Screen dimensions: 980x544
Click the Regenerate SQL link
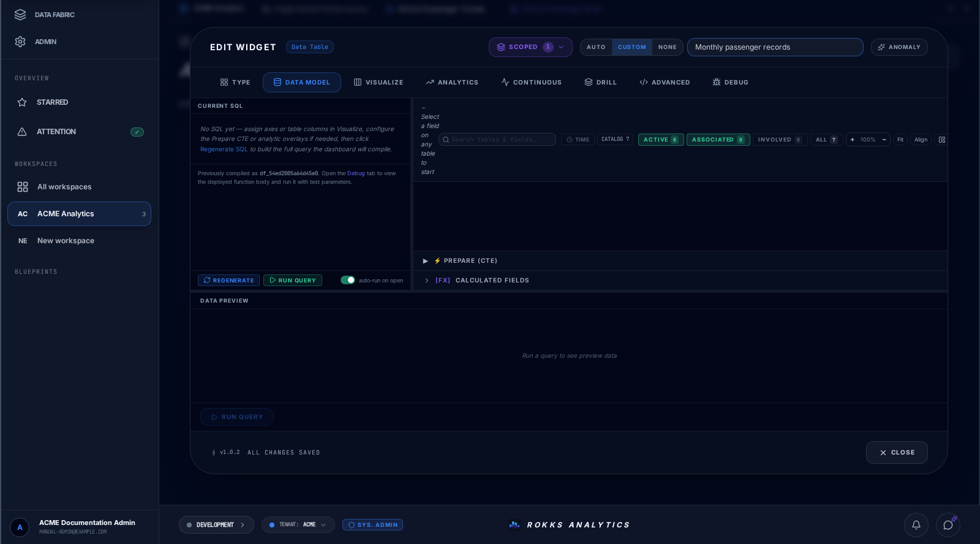(x=224, y=149)
